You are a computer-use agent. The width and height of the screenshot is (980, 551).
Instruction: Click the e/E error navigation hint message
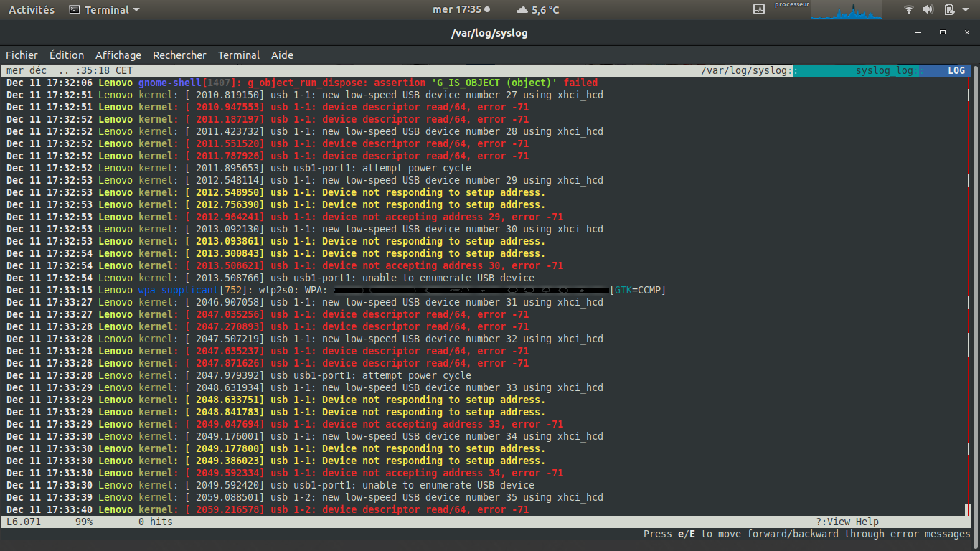(x=807, y=534)
